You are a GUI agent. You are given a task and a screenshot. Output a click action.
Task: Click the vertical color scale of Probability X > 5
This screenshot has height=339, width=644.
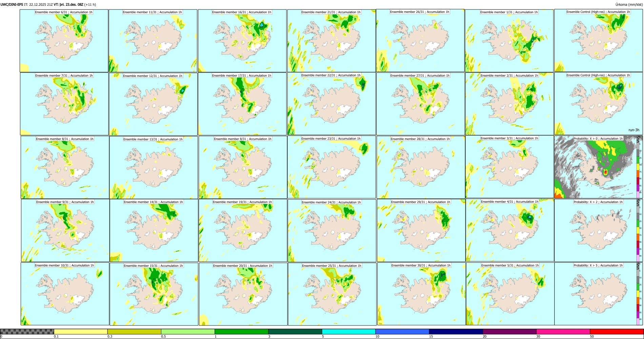[x=639, y=294]
